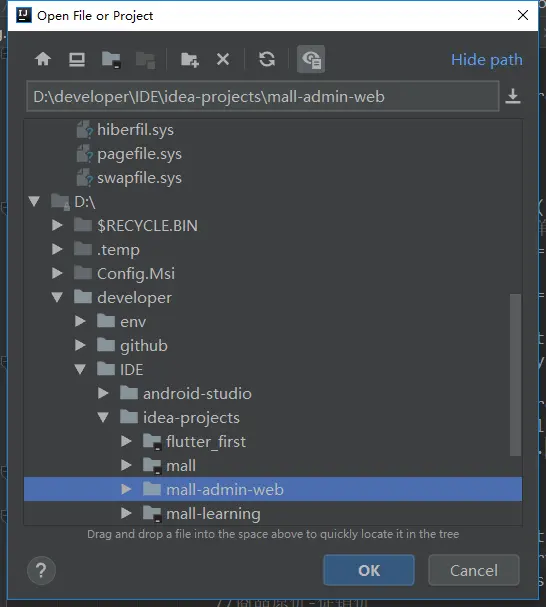Select the flutter_first project folder
This screenshot has width=546, height=607.
pyautogui.click(x=206, y=441)
